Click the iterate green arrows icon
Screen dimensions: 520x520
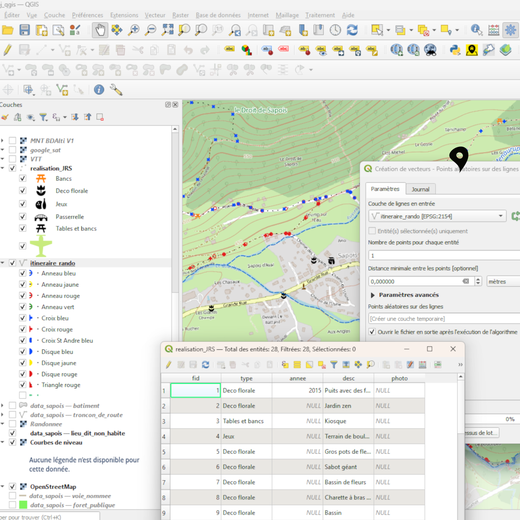click(515, 216)
